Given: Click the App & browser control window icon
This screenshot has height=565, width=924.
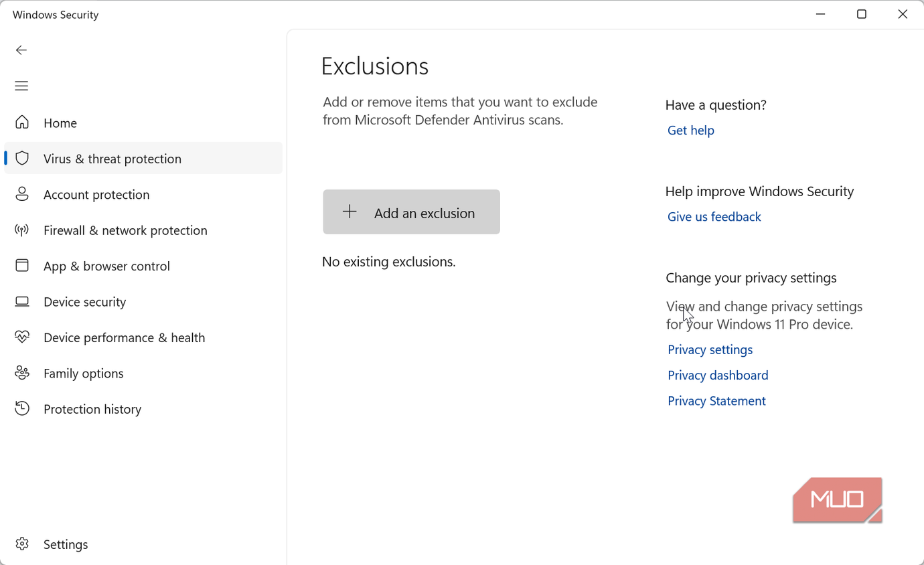Looking at the screenshot, I should [x=22, y=266].
